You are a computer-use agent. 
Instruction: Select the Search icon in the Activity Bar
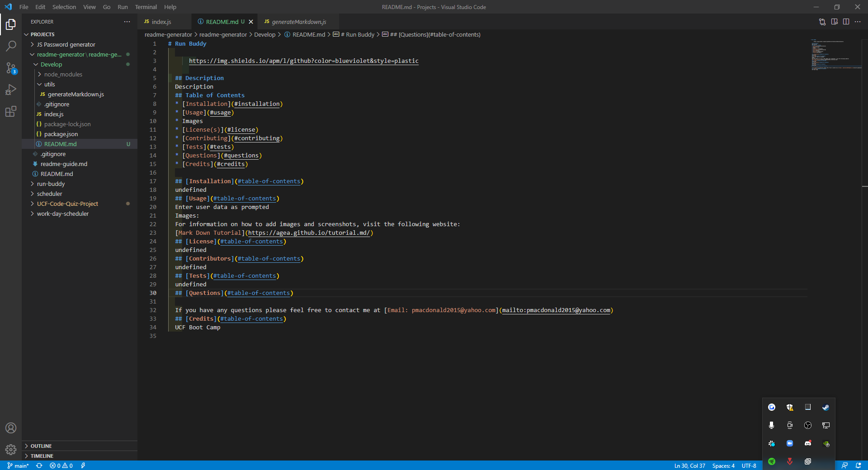pyautogui.click(x=11, y=46)
